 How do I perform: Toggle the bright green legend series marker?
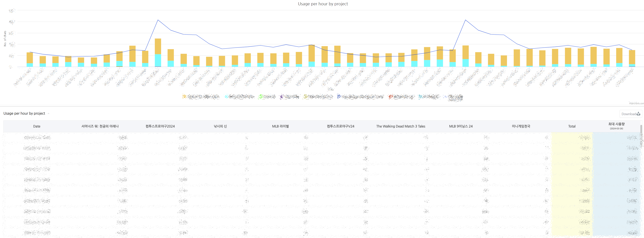(x=261, y=97)
